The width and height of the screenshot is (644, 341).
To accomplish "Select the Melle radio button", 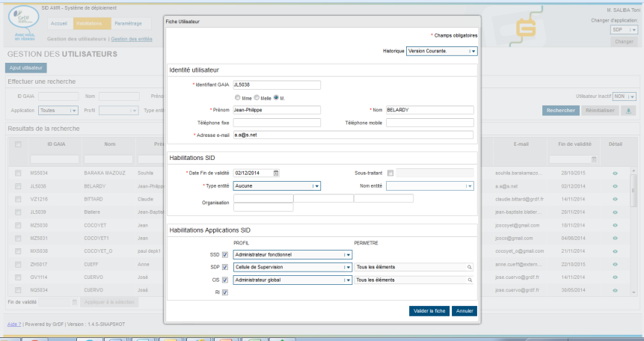I will pos(257,98).
